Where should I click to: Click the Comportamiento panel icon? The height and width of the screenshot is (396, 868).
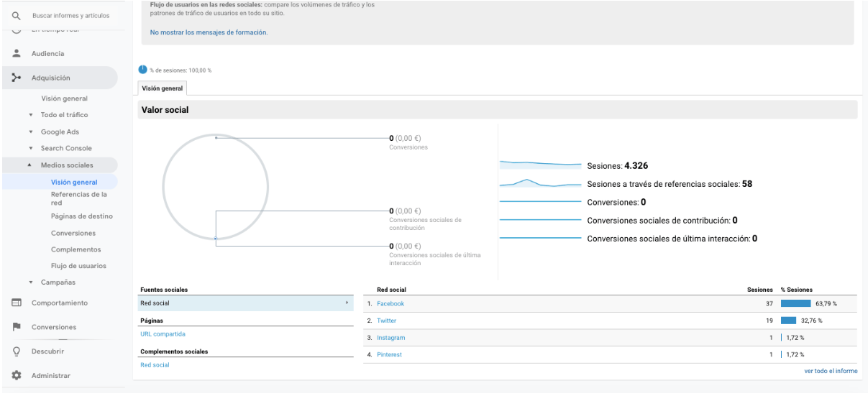coord(16,303)
